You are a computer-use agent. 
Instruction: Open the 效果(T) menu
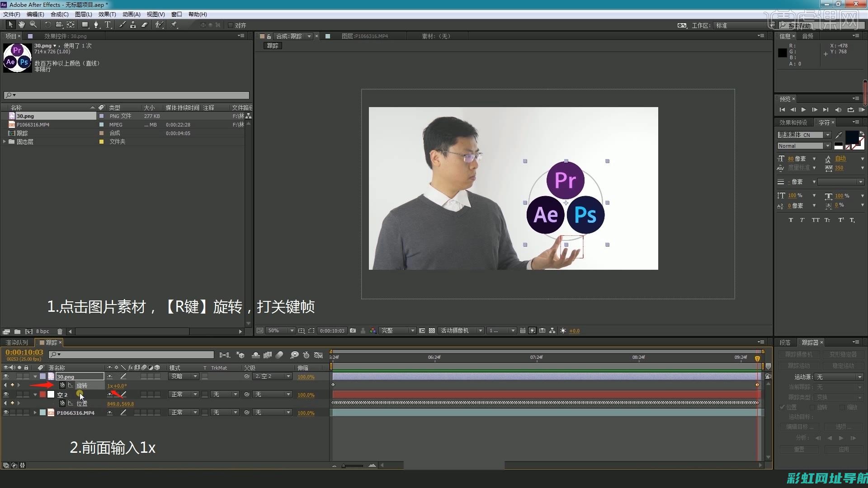[107, 14]
